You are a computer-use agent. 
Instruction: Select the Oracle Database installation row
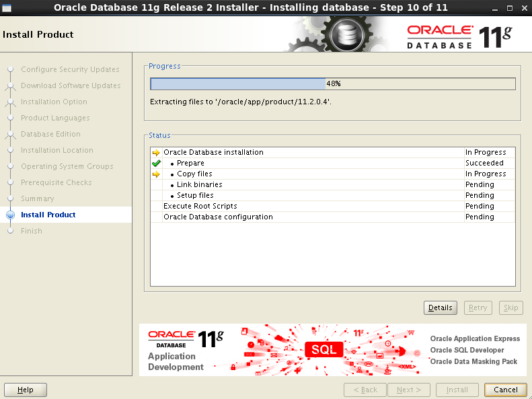click(x=333, y=152)
